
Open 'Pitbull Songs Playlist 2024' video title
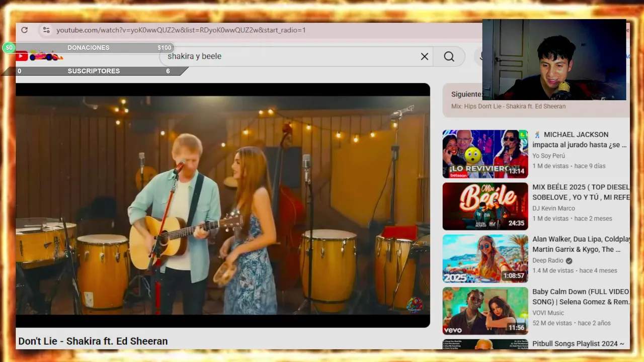click(x=578, y=344)
